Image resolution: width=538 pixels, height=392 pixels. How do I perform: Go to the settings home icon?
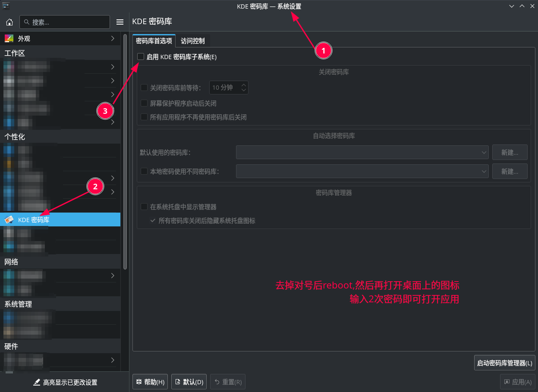9,22
